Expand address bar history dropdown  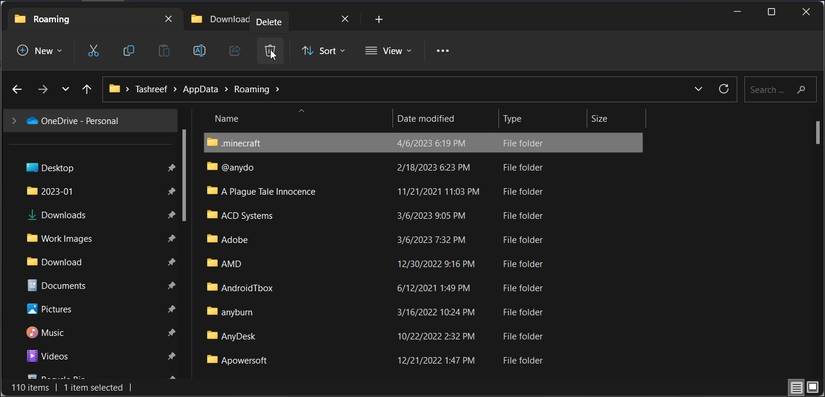point(698,89)
